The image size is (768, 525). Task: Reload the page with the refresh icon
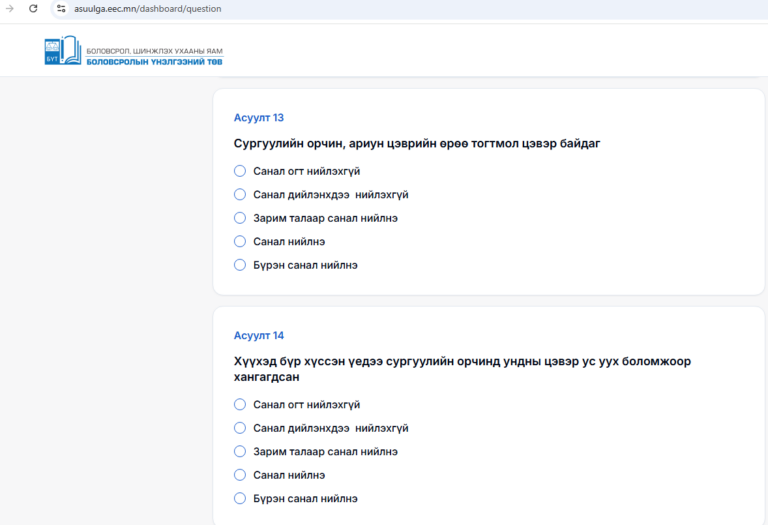[33, 9]
